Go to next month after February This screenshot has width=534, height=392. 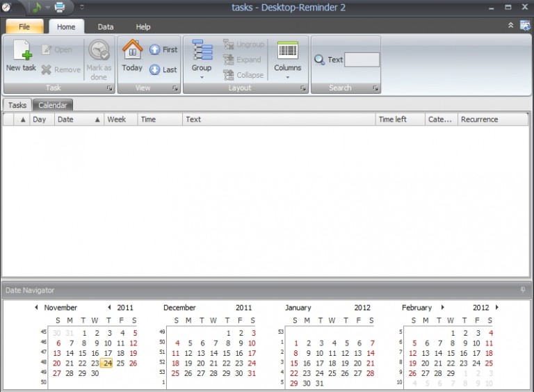442,307
